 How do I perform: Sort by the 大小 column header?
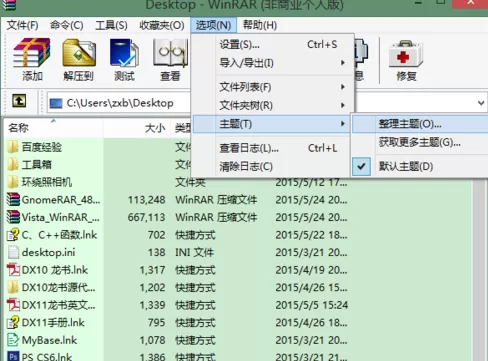[x=137, y=128]
